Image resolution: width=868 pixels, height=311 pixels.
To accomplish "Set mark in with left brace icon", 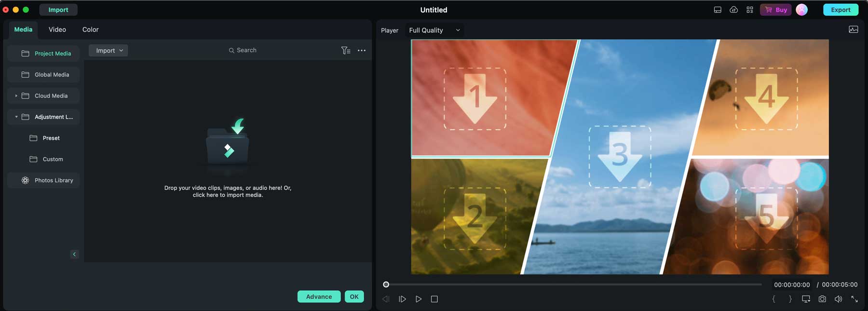I will coord(774,299).
